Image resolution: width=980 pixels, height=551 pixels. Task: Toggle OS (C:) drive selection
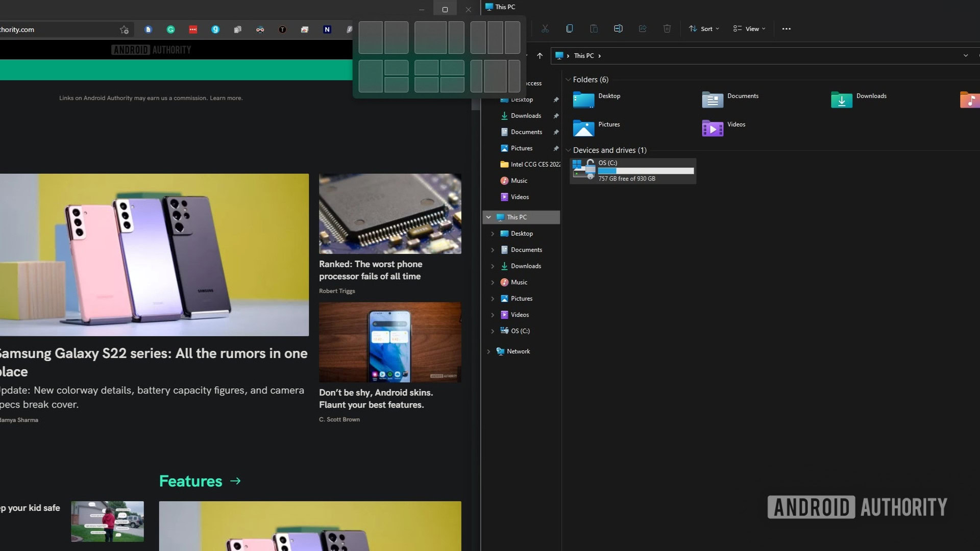click(x=633, y=170)
